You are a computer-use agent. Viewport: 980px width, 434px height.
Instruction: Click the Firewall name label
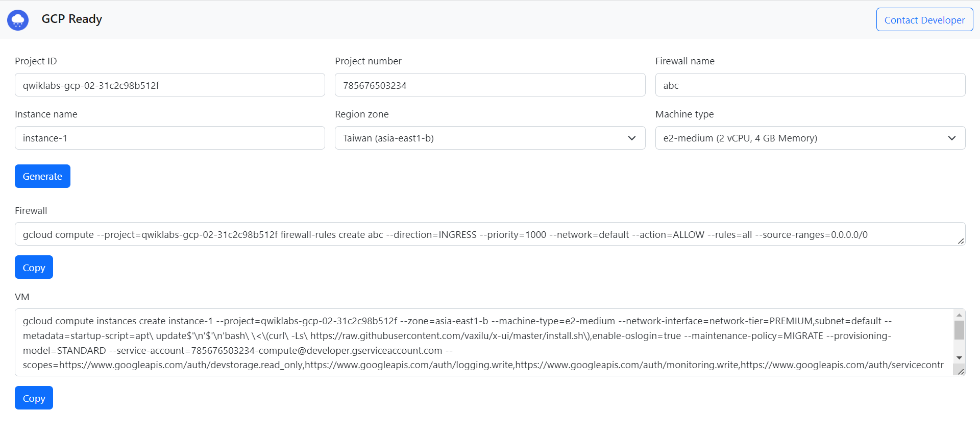[x=684, y=61]
